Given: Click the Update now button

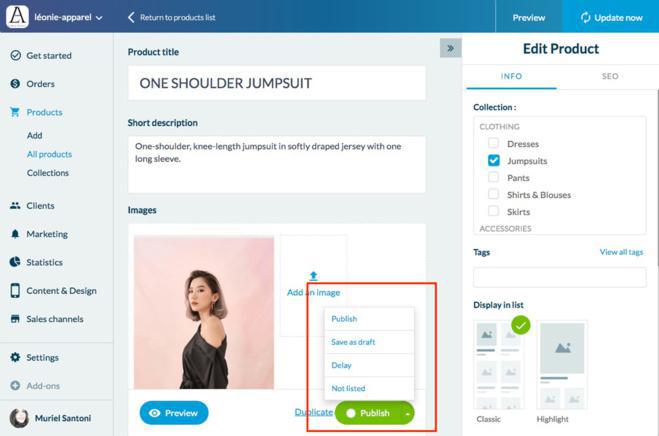Looking at the screenshot, I should (x=611, y=18).
